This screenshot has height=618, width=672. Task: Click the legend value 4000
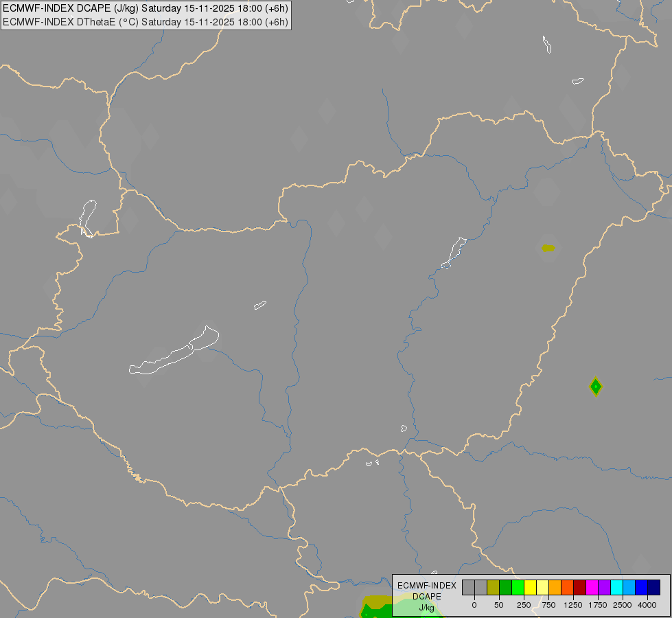click(647, 605)
